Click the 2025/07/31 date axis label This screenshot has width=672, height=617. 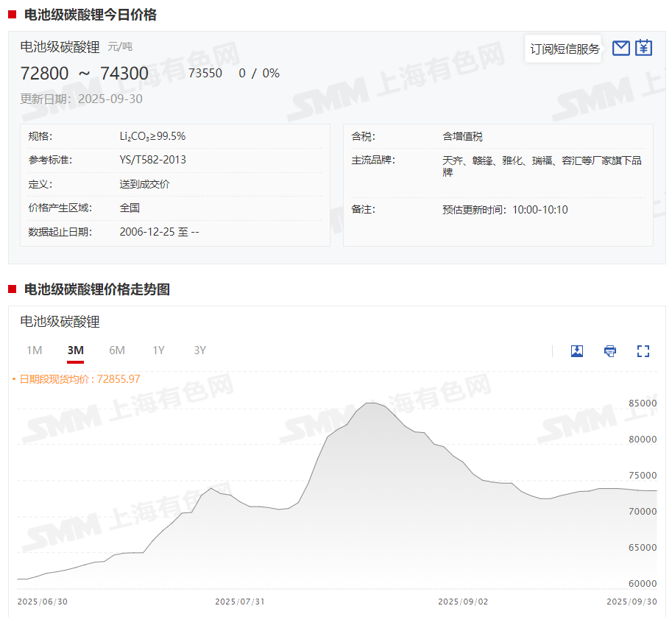239,602
